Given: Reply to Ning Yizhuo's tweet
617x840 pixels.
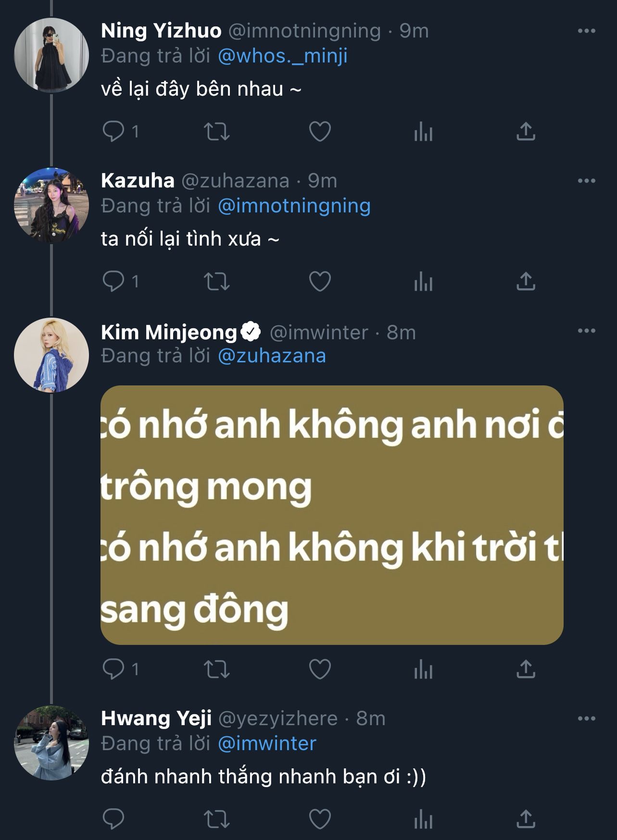Looking at the screenshot, I should coord(113,131).
